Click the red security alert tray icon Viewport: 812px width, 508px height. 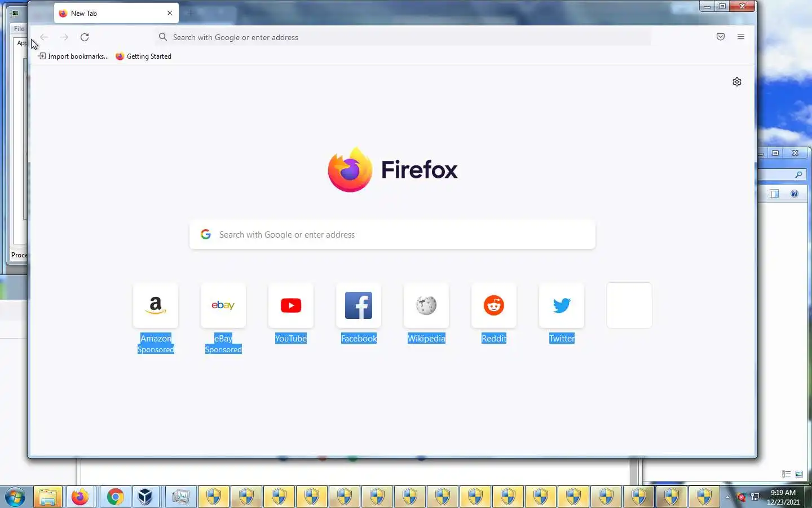[x=742, y=497]
